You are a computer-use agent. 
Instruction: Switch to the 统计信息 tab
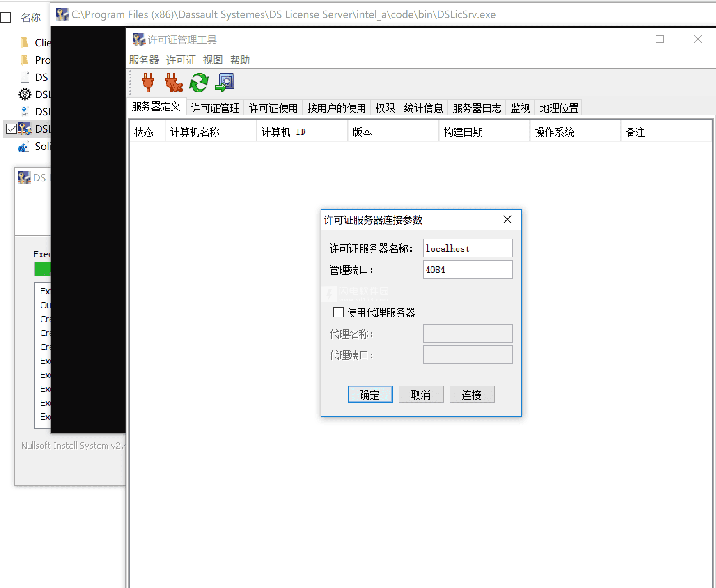point(423,108)
